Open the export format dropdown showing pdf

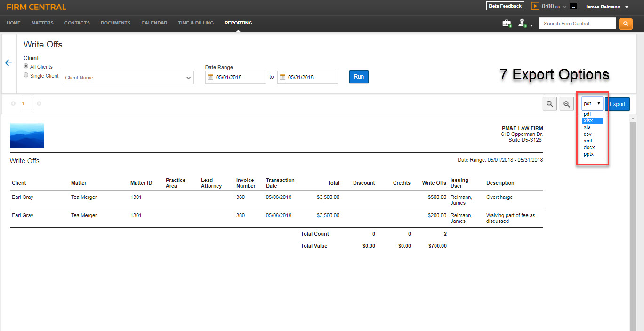coord(592,103)
